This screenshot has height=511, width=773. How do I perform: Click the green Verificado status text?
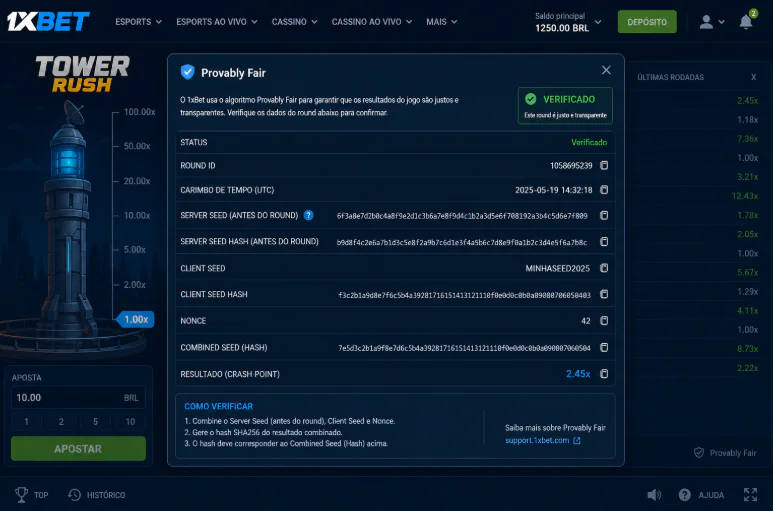[589, 142]
